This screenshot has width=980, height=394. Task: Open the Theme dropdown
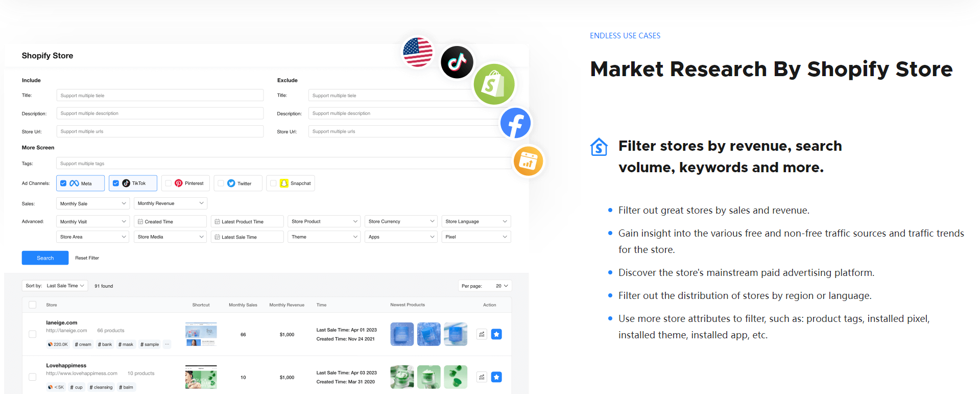point(324,237)
